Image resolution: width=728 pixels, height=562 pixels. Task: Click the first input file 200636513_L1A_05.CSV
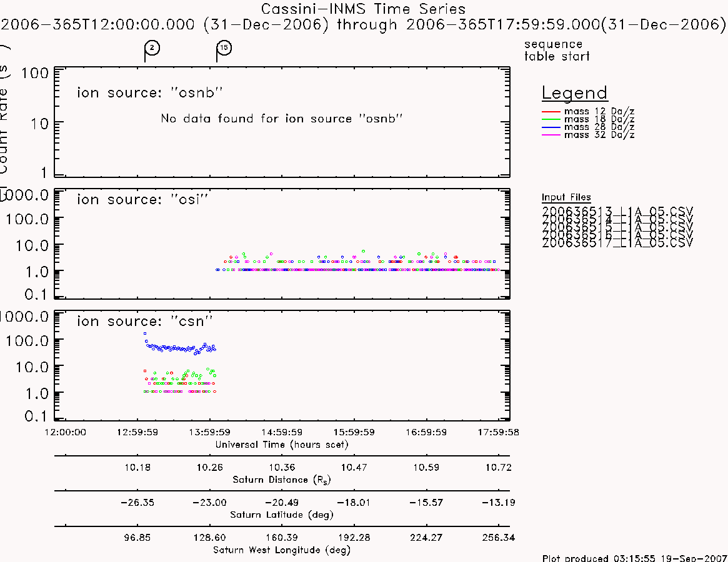point(617,212)
